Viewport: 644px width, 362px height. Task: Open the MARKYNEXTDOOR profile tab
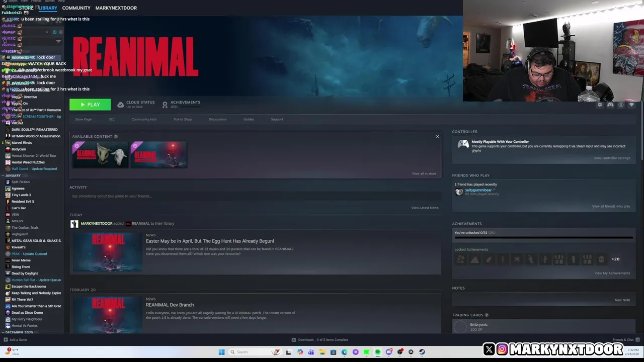116,8
